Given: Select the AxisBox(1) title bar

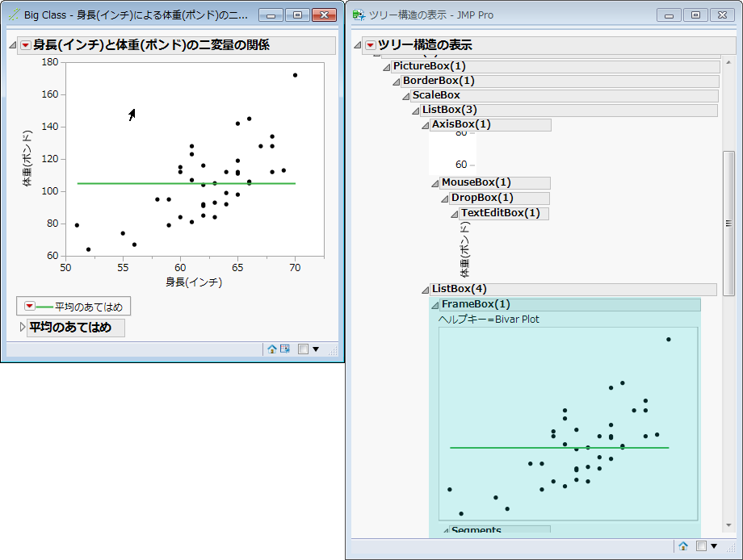Looking at the screenshot, I should pos(490,124).
